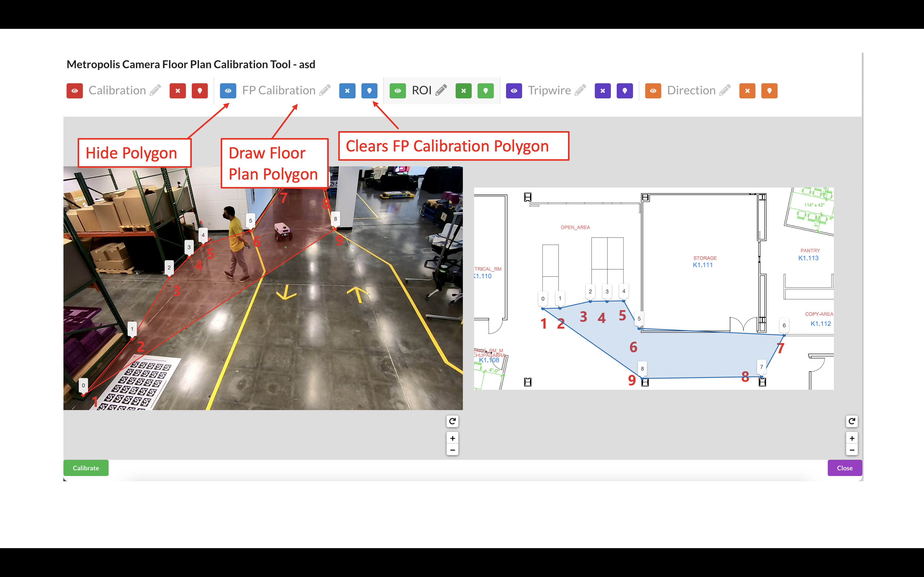Draw the Floor Plan polygon
The image size is (924, 577).
coord(369,90)
